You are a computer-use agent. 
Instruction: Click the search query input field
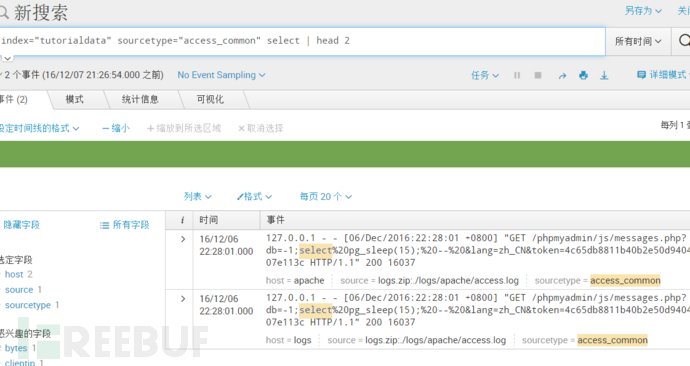(302, 41)
